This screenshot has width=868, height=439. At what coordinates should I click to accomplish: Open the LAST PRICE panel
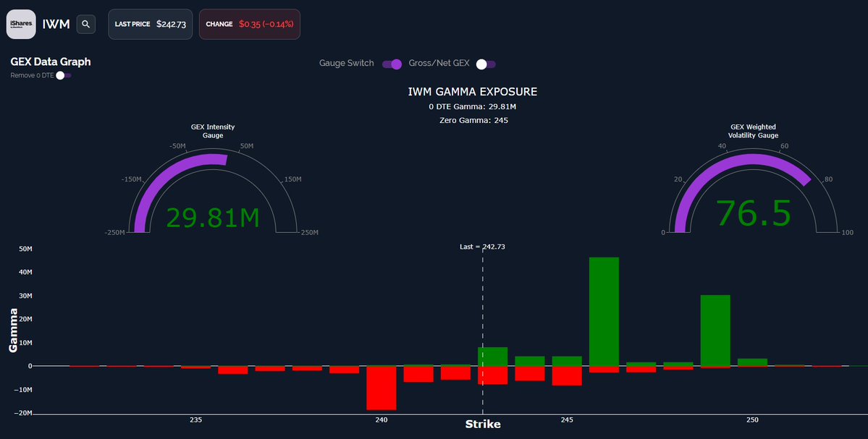click(x=150, y=24)
